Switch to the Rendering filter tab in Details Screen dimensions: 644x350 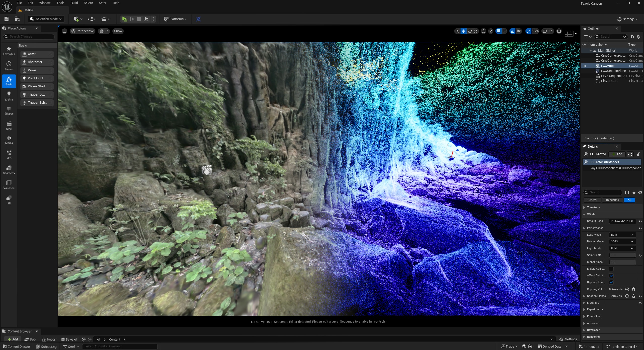click(612, 200)
